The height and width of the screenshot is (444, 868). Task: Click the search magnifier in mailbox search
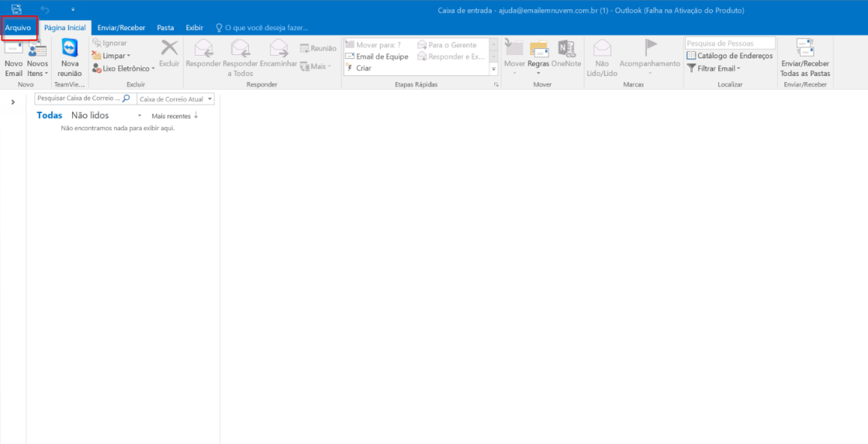click(126, 99)
